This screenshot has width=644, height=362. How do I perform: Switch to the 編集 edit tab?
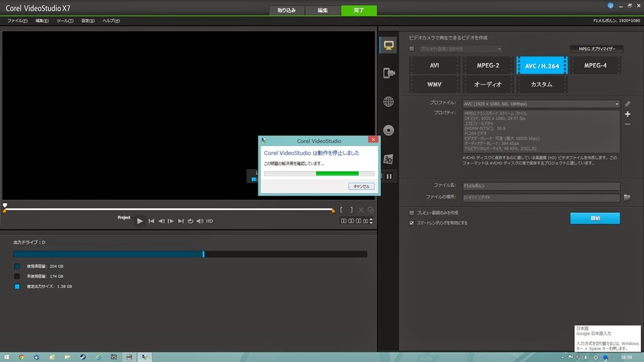(323, 10)
